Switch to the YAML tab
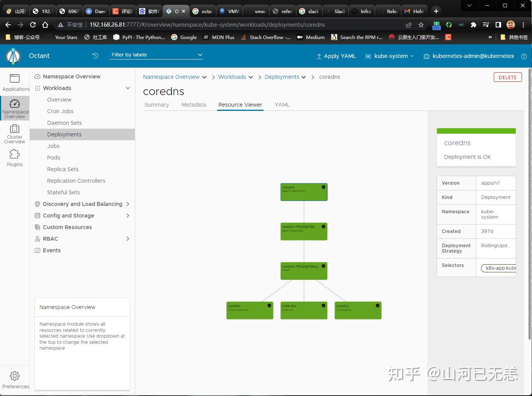532x396 pixels. point(282,104)
